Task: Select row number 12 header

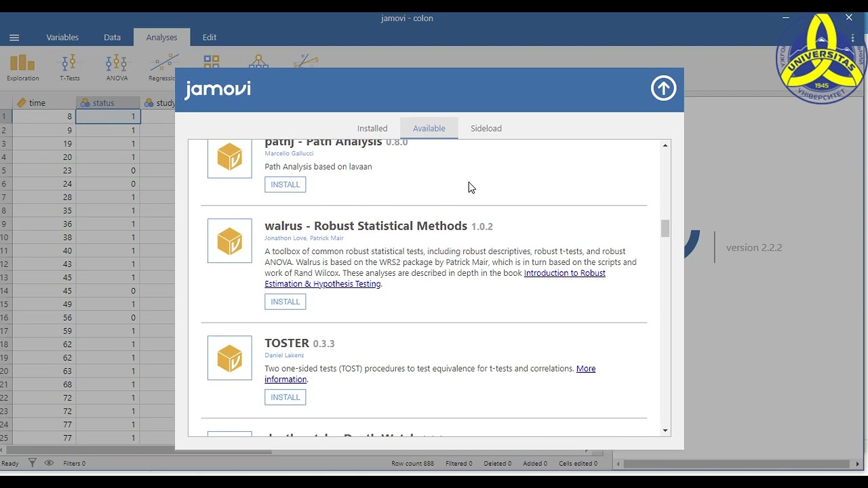Action: [x=5, y=264]
